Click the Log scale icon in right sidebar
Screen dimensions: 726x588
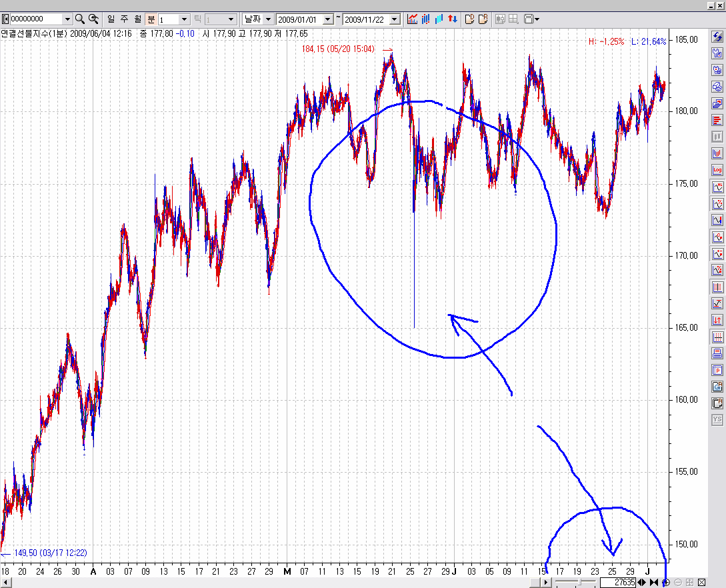717,170
